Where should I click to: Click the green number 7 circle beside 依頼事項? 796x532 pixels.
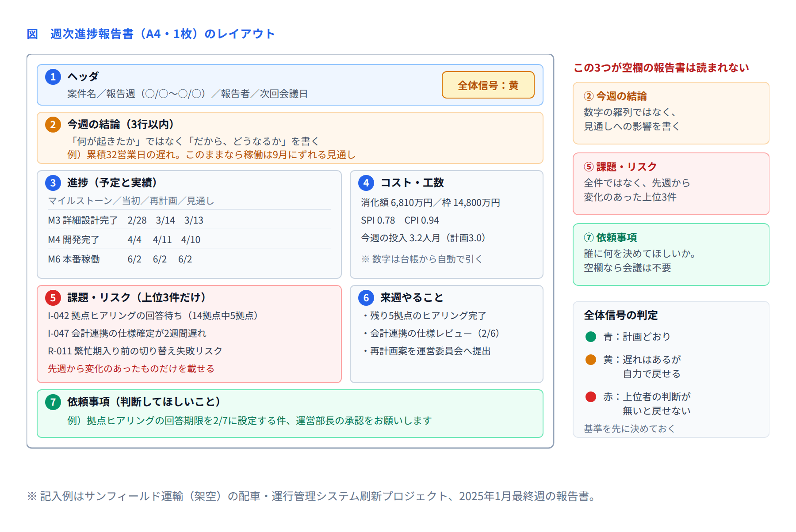click(x=53, y=402)
